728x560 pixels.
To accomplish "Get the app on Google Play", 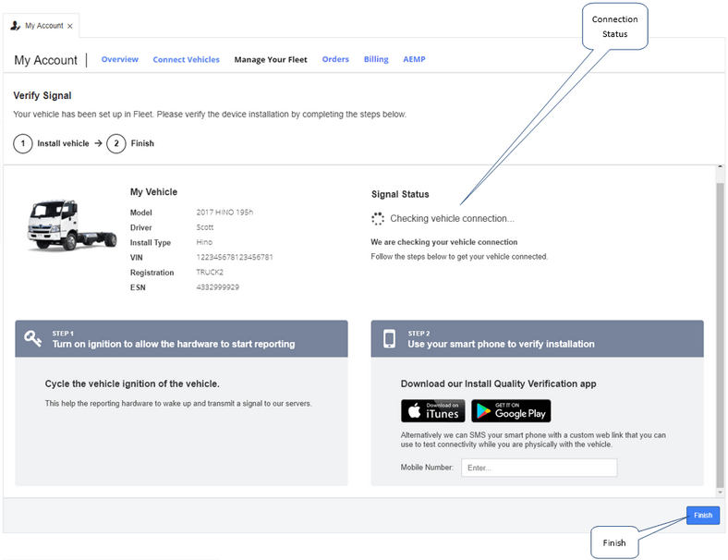I will tap(511, 411).
